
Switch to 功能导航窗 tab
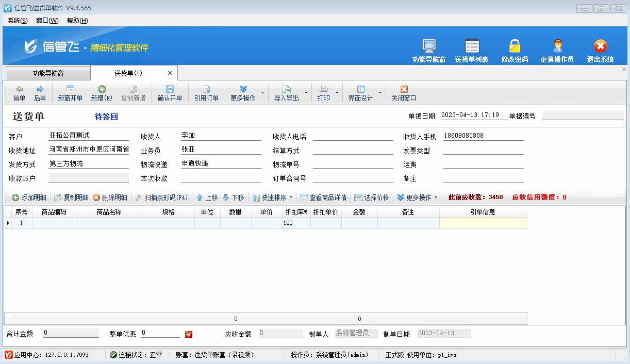[x=48, y=73]
